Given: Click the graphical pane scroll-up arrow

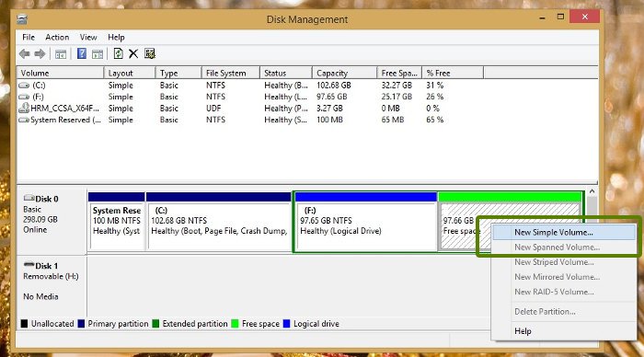Looking at the screenshot, I should [x=592, y=191].
